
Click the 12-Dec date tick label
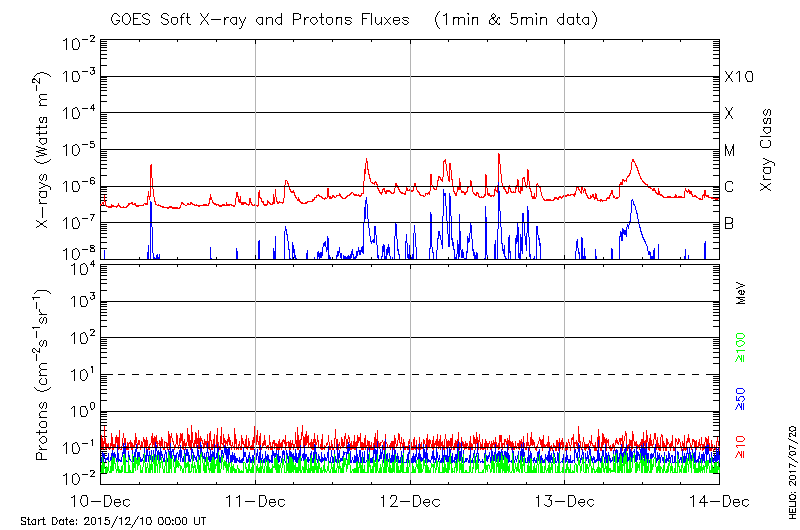click(410, 500)
